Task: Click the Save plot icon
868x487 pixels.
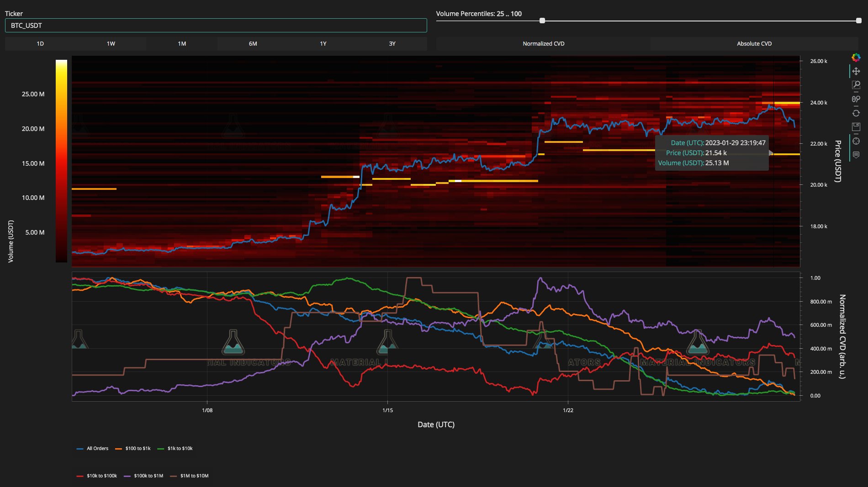Action: click(856, 126)
